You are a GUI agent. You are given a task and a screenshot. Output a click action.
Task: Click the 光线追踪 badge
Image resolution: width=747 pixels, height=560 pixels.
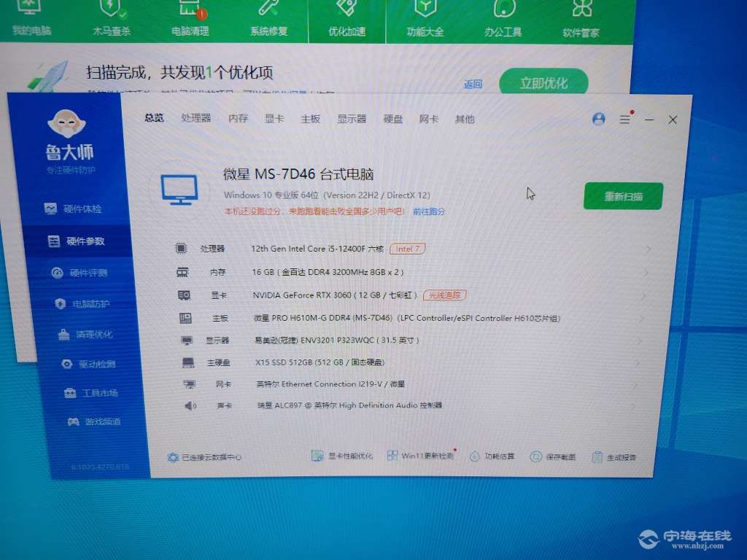pos(444,295)
